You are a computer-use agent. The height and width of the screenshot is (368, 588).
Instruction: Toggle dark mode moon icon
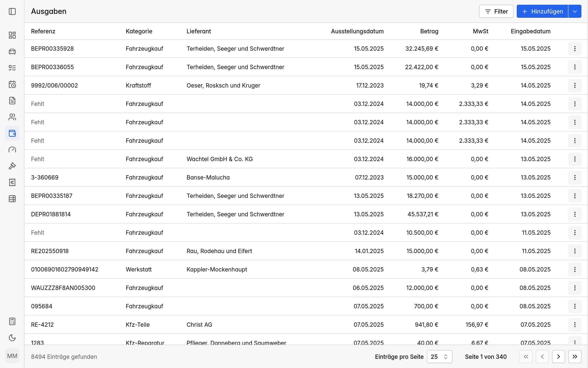point(12,338)
